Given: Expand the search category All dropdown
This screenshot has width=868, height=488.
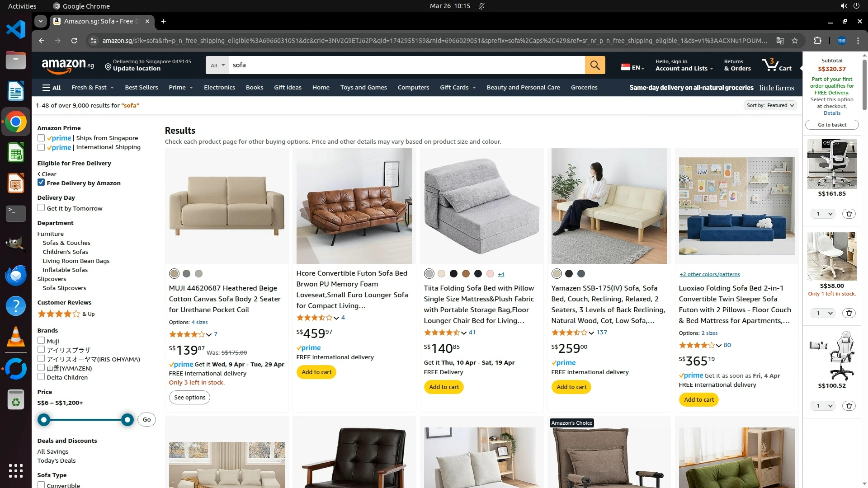Looking at the screenshot, I should pyautogui.click(x=217, y=65).
